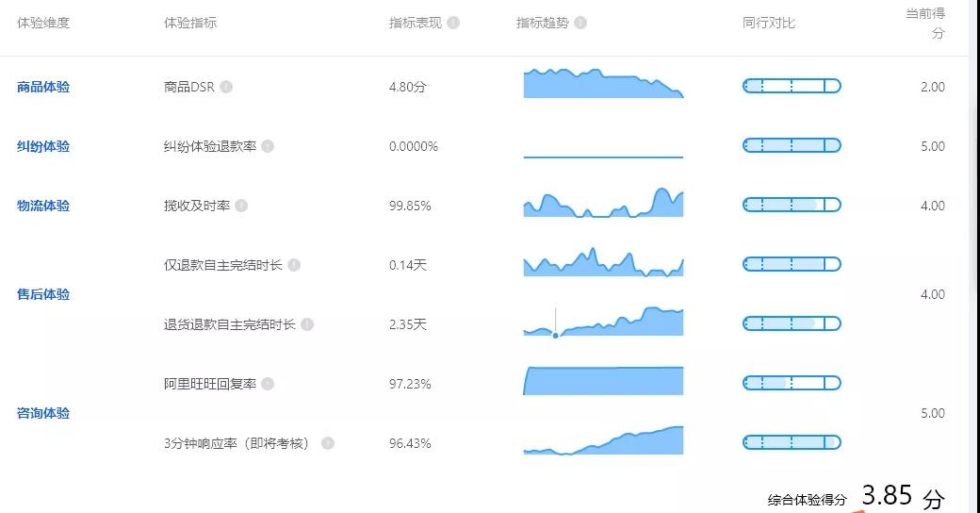
Task: Click the 纠纷体验退款率 indicator label
Action: [x=210, y=146]
